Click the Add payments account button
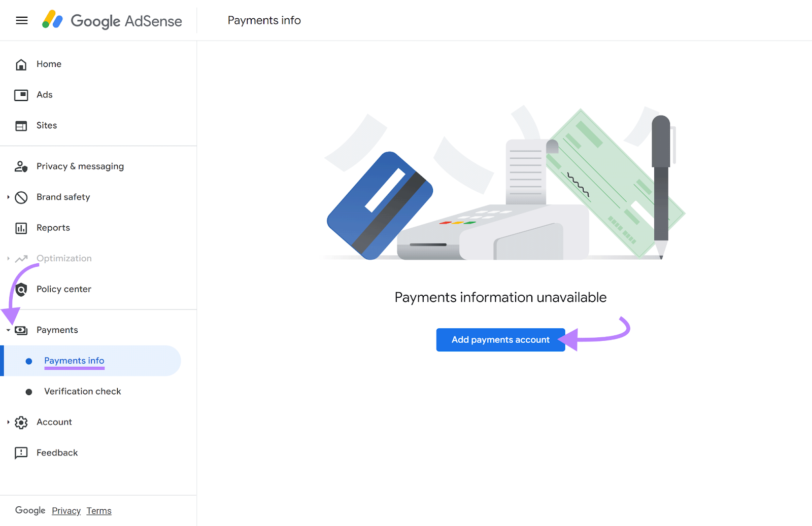The image size is (812, 526). pyautogui.click(x=500, y=339)
